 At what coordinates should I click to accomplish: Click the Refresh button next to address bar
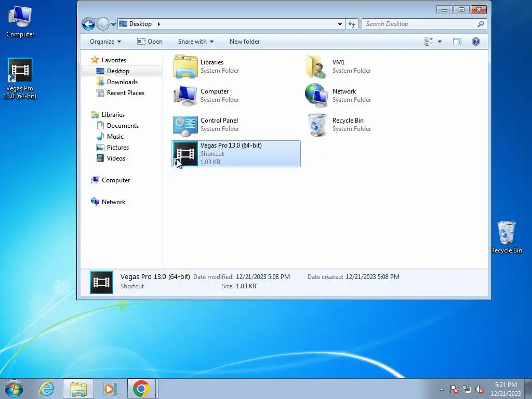pos(352,24)
